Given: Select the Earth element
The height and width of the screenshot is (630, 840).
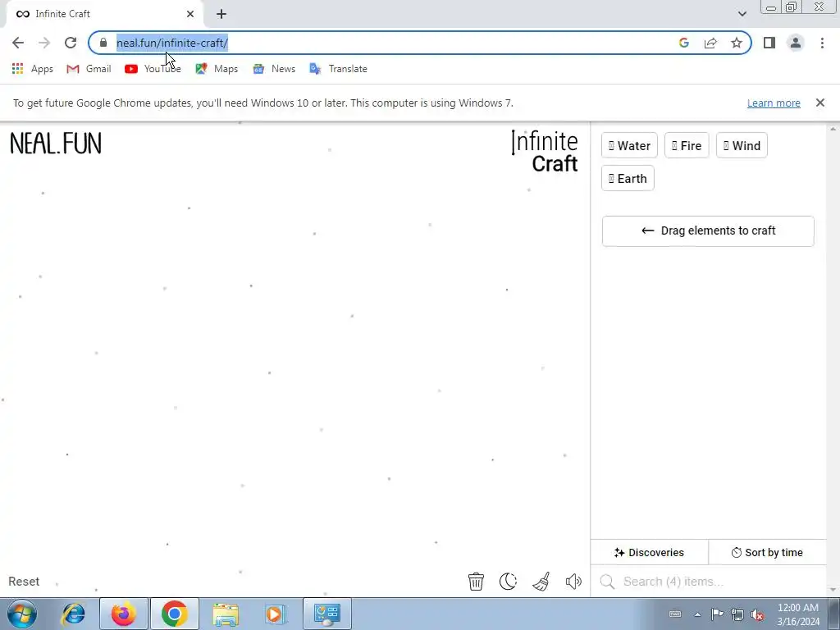Looking at the screenshot, I should (628, 178).
